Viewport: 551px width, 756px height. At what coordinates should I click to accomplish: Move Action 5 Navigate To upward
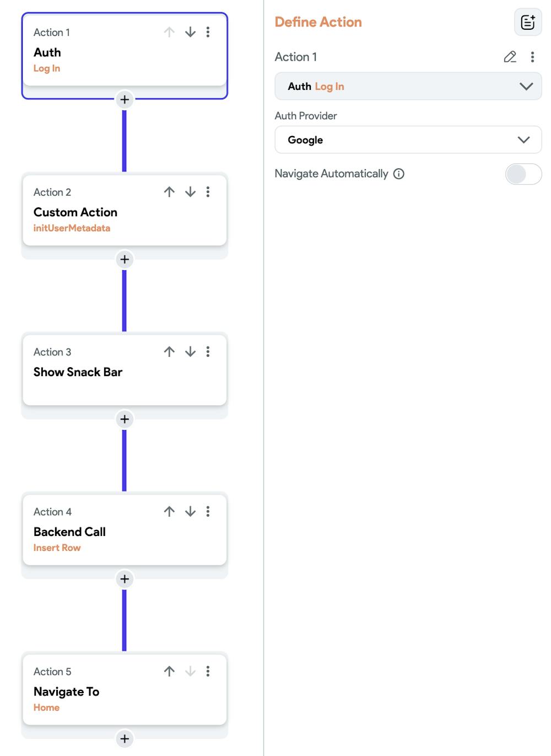pyautogui.click(x=169, y=671)
